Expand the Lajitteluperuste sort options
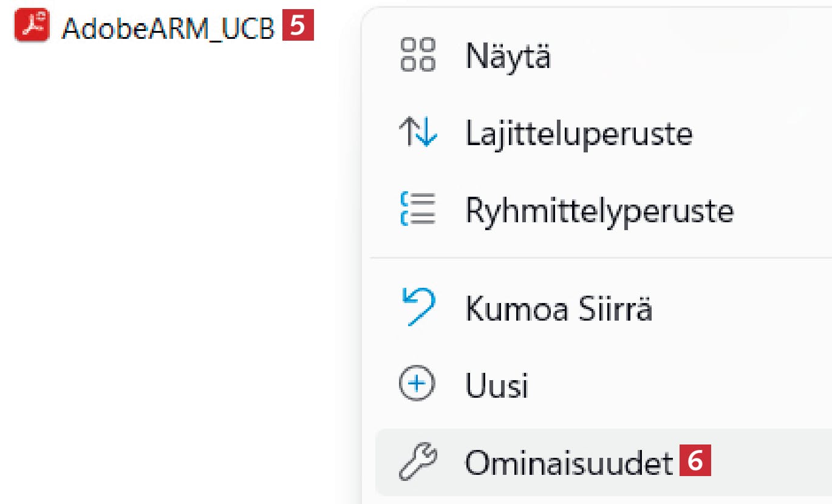The height and width of the screenshot is (504, 832). (578, 134)
